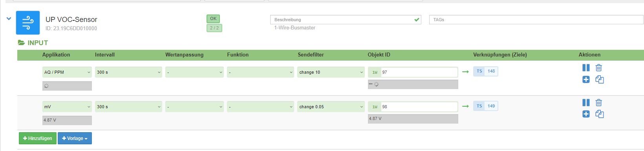Click the Hinzufügen button

(x=38, y=138)
